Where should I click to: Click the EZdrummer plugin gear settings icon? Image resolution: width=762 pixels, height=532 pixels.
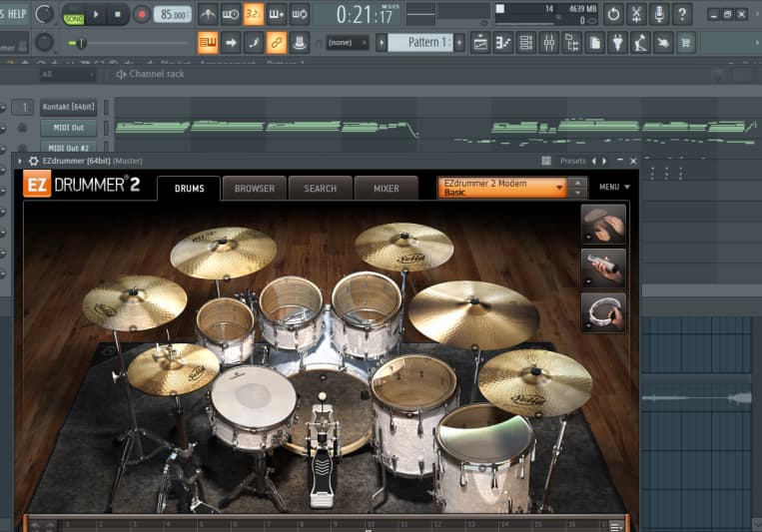[x=33, y=161]
